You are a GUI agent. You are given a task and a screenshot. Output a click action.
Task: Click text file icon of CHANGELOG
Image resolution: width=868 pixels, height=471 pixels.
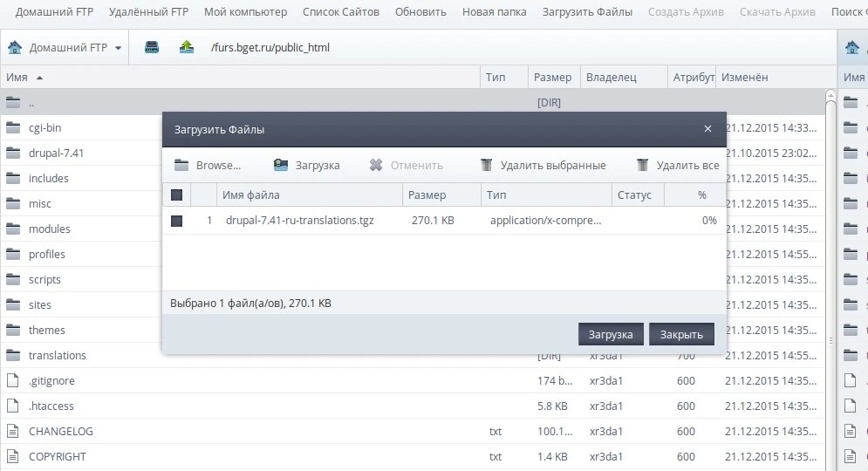pos(13,431)
